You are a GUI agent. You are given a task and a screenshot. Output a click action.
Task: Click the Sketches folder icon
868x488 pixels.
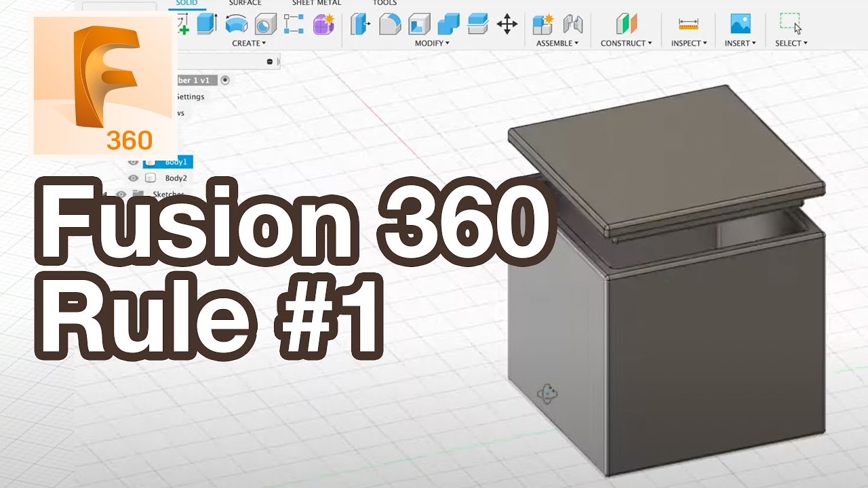click(138, 195)
